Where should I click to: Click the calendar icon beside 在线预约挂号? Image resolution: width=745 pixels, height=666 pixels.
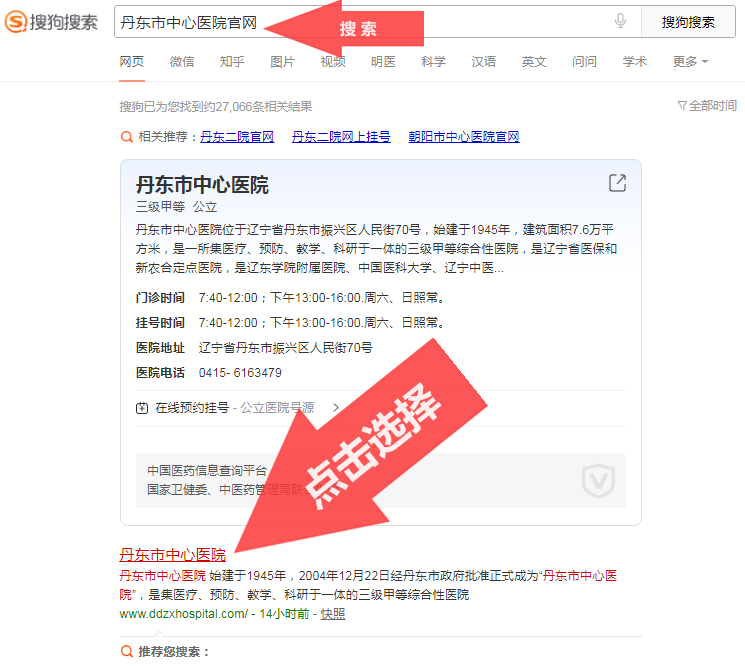[142, 408]
